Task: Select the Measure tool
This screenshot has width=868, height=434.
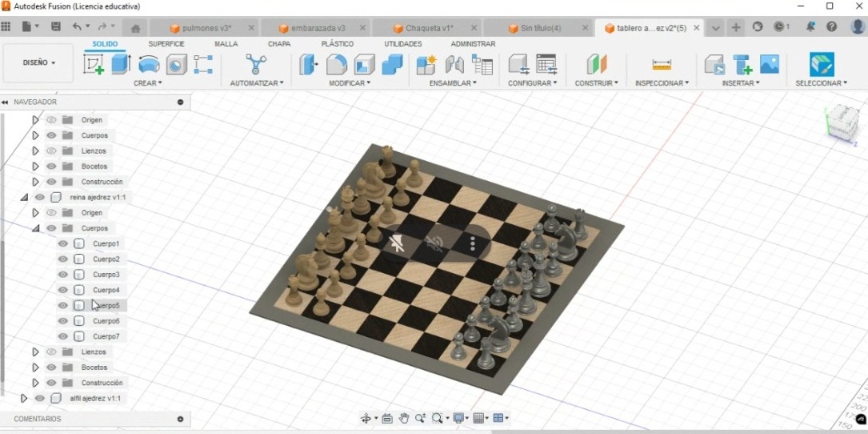Action: pos(662,65)
